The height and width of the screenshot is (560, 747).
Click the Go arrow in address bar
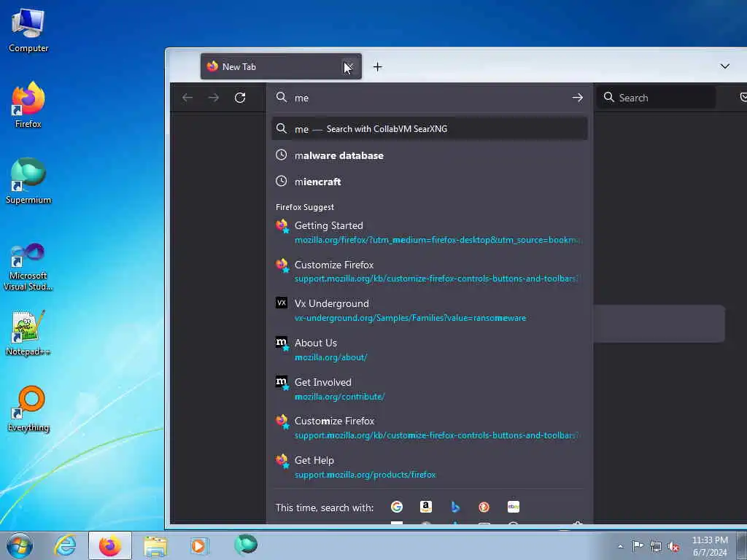point(578,98)
